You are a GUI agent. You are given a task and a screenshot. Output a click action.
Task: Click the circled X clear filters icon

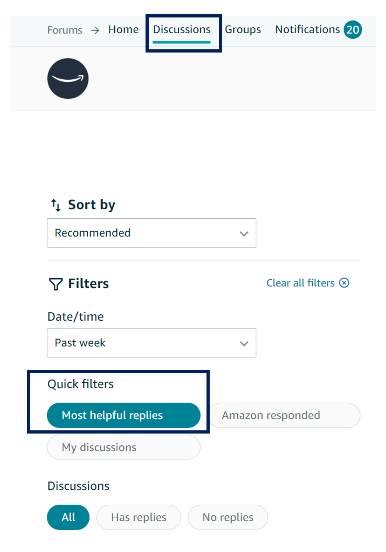[x=344, y=283]
